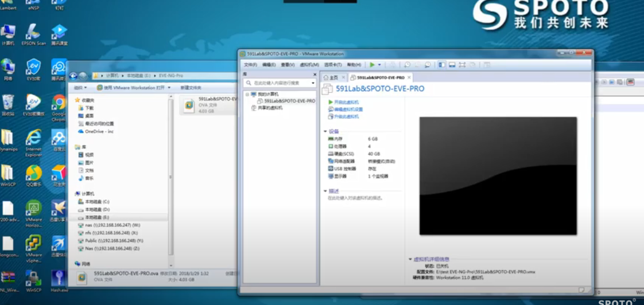Click the black VM screen preview thumbnail
This screenshot has height=305, width=644.
498,175
